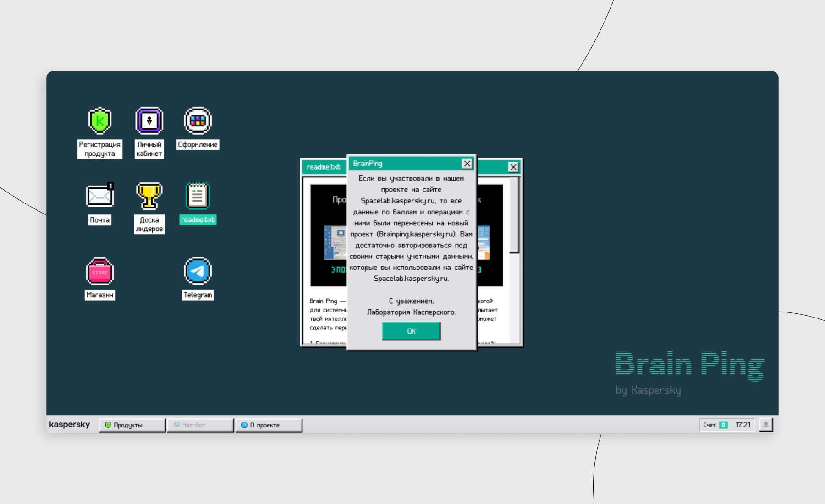
Task: Open the Чат-бот taskbar button
Action: (x=200, y=425)
